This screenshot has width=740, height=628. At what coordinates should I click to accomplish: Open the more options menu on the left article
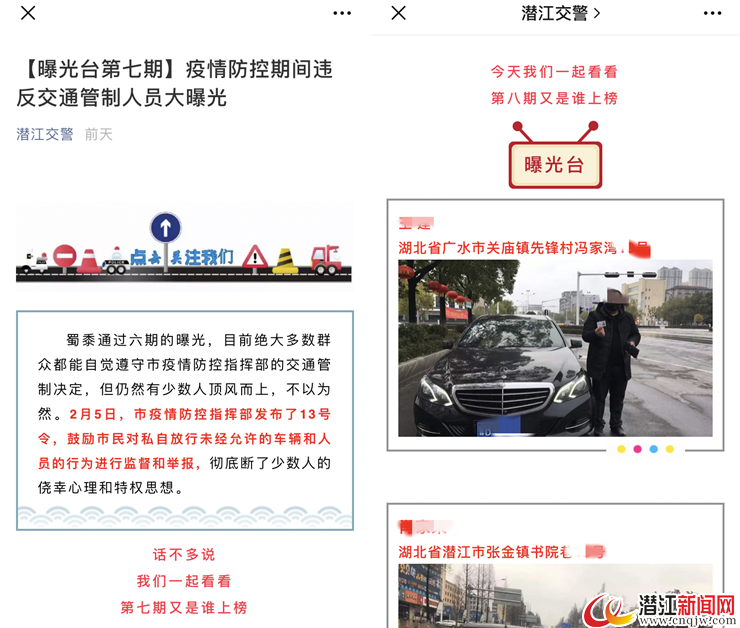342,13
